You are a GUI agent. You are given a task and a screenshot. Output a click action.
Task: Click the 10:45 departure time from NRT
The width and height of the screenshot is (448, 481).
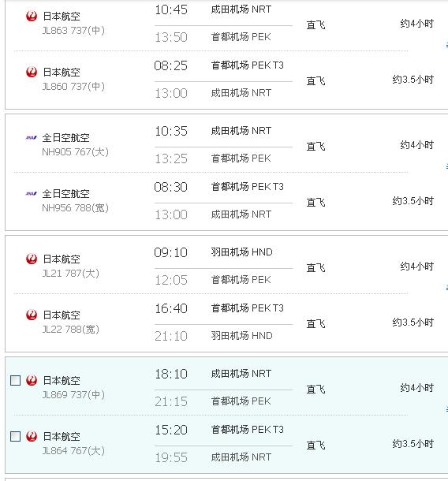(x=171, y=9)
